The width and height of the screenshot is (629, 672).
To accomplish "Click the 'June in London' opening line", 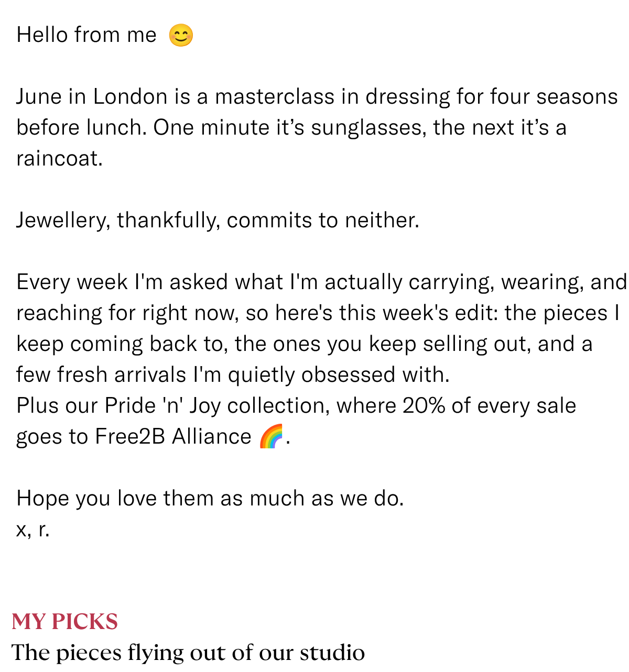I will tap(317, 97).
